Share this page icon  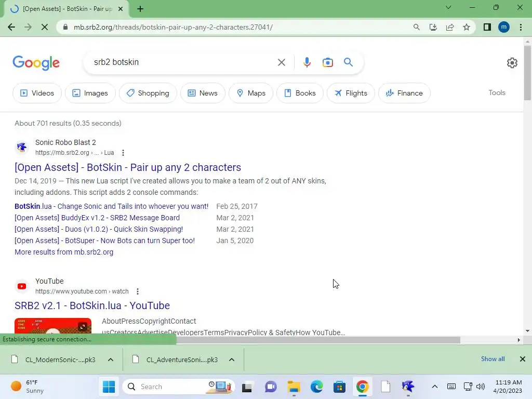[x=450, y=27]
